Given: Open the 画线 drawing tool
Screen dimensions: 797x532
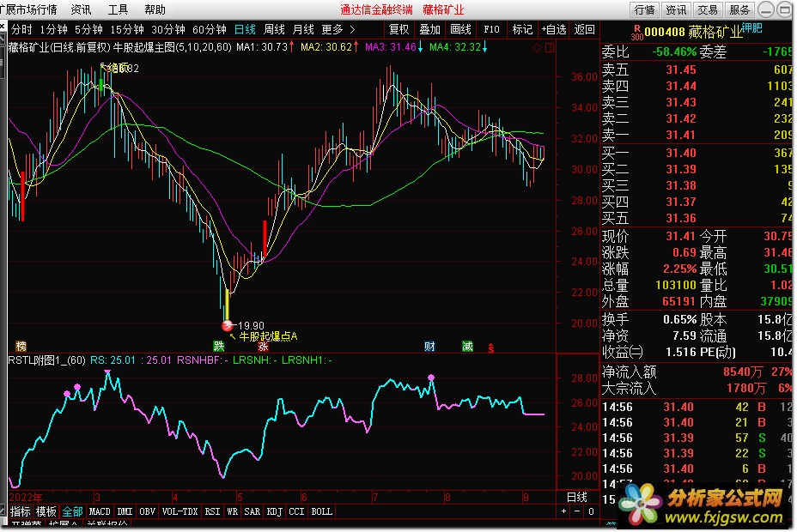Looking at the screenshot, I should [461, 29].
